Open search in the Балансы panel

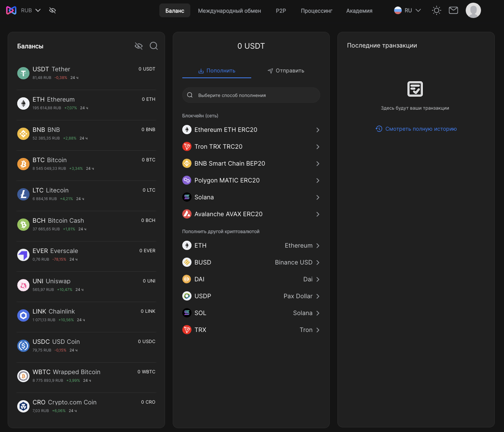(x=154, y=46)
